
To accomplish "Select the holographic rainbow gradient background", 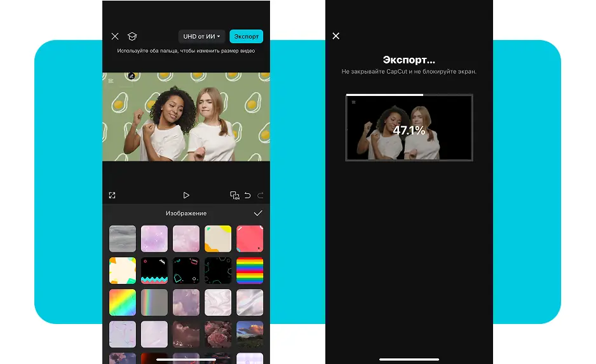I will coord(123,302).
